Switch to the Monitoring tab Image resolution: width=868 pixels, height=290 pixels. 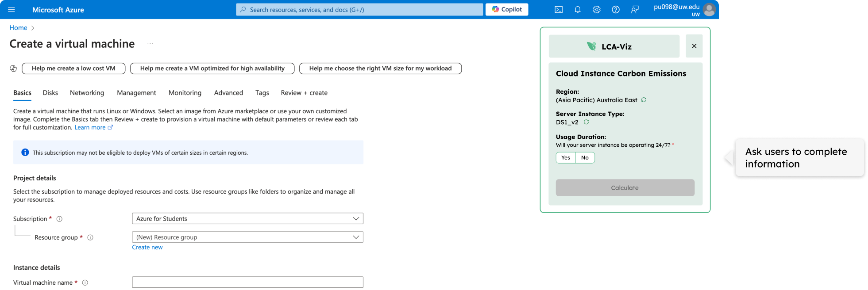[x=185, y=93]
